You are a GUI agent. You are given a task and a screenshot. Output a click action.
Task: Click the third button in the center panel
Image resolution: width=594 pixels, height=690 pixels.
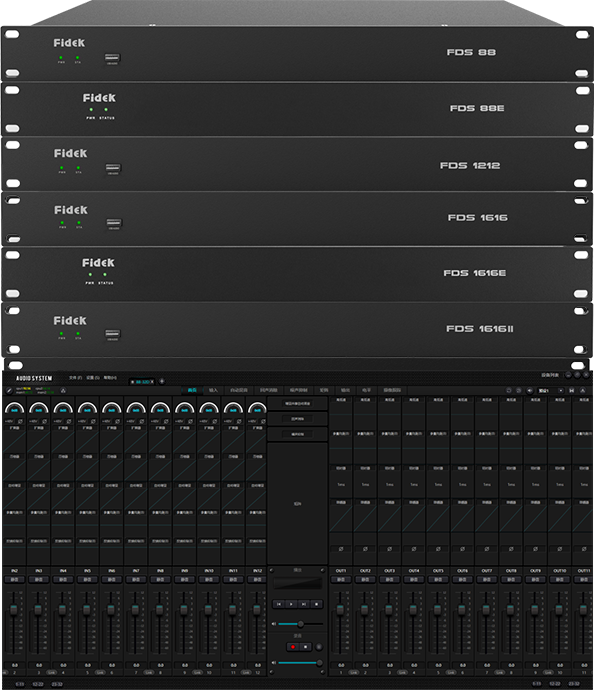297,434
